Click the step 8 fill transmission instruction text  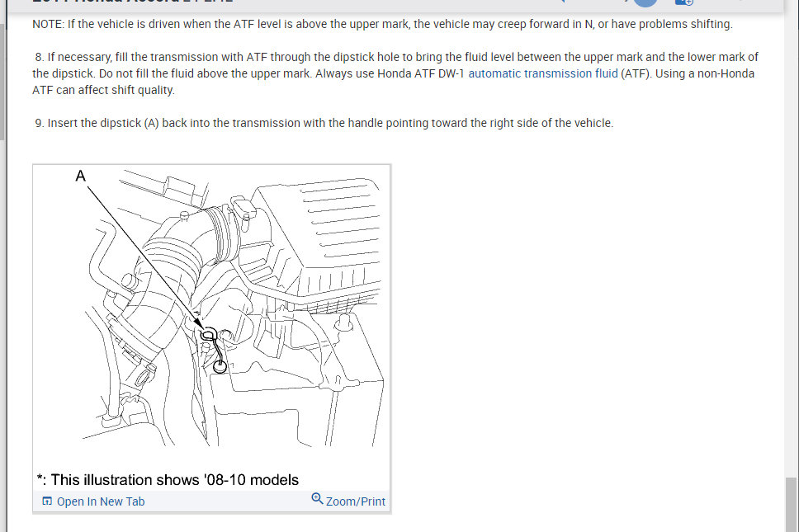pos(395,73)
